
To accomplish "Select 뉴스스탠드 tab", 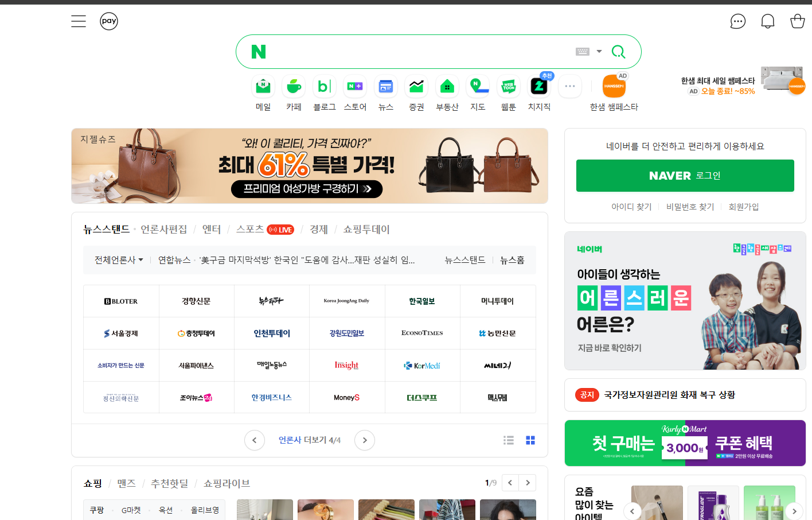I will pos(107,230).
